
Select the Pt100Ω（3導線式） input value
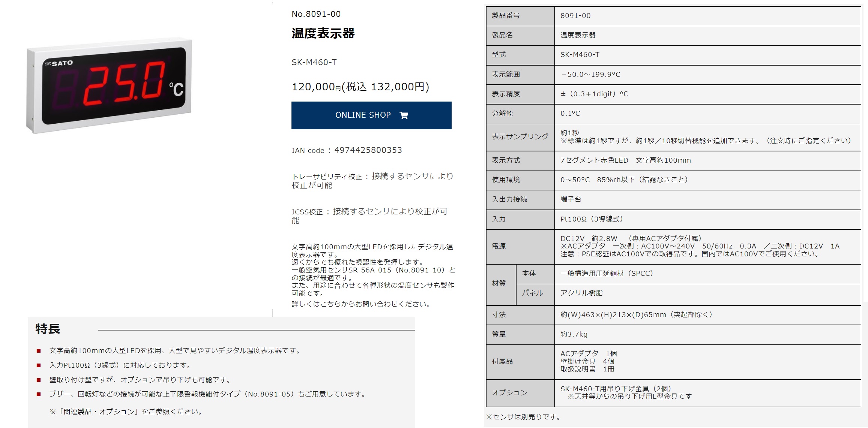coord(592,219)
